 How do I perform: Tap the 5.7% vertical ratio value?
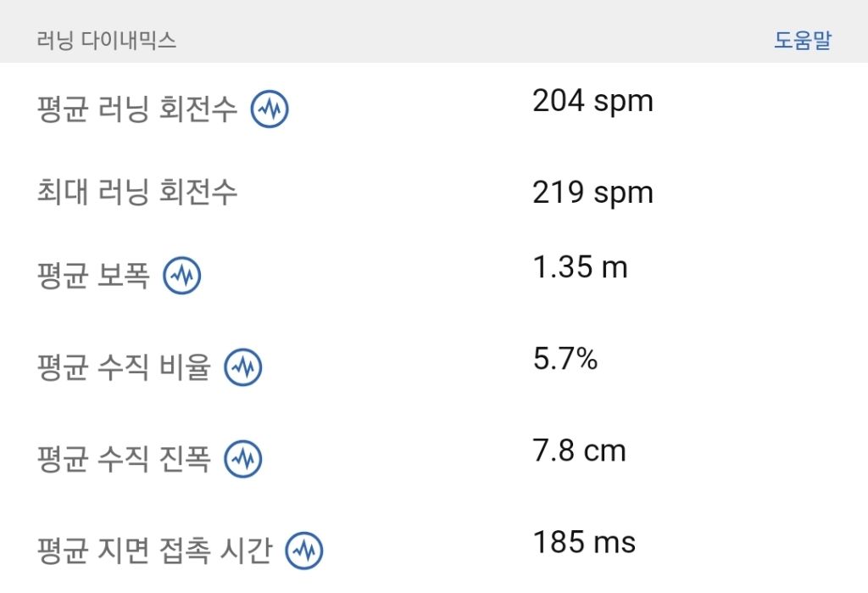click(x=565, y=359)
